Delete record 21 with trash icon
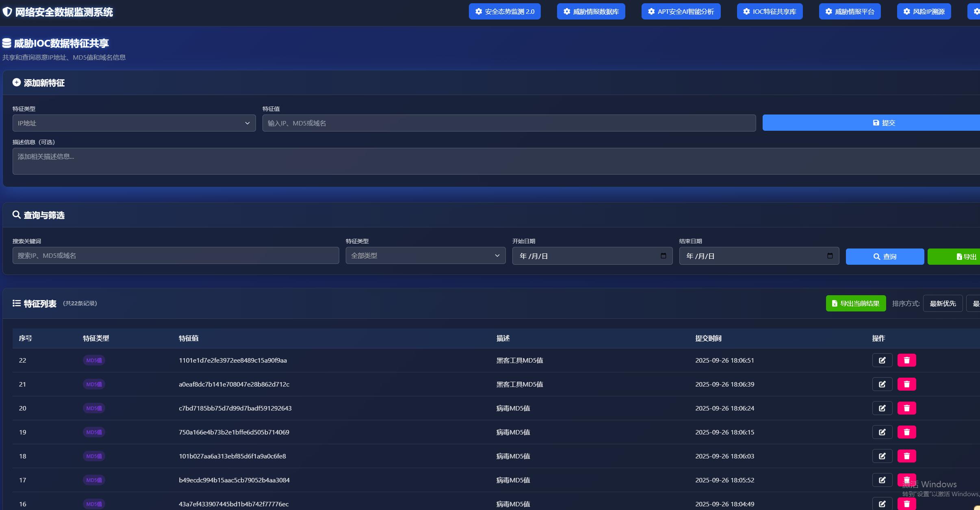 906,384
